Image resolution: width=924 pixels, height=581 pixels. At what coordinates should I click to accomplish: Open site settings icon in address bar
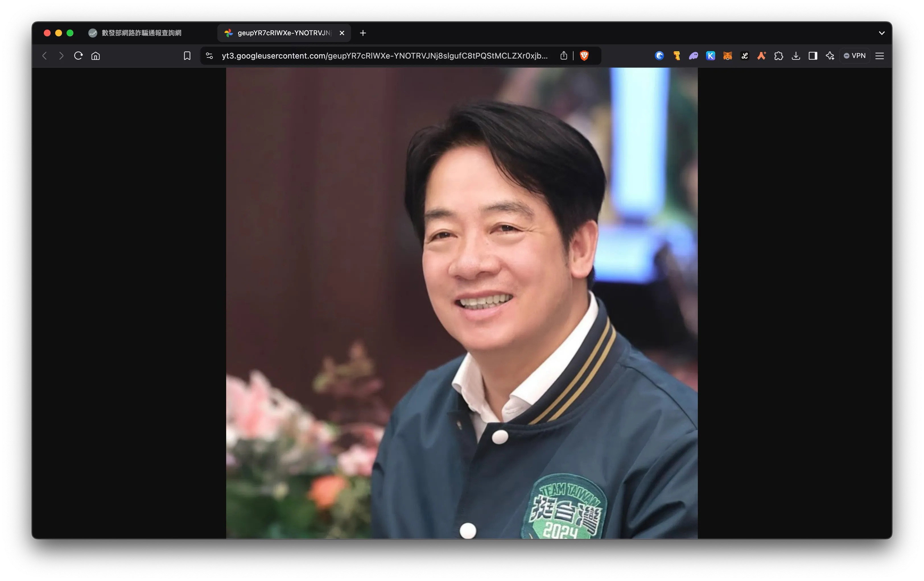point(209,56)
